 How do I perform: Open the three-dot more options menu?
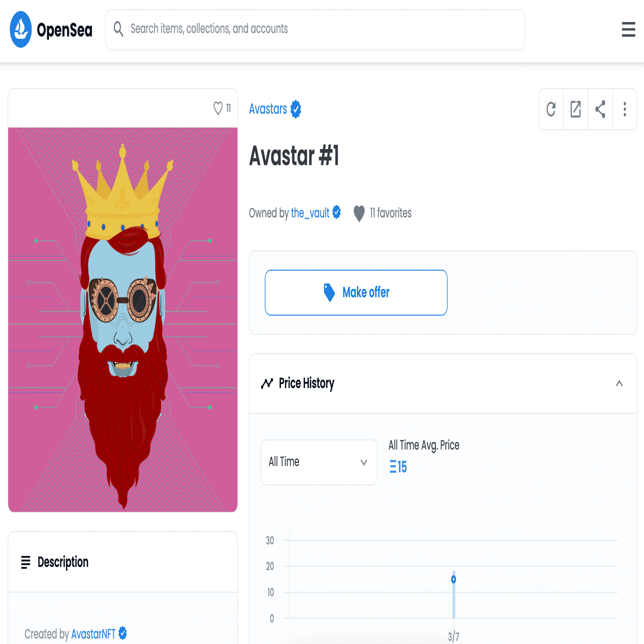(x=625, y=109)
